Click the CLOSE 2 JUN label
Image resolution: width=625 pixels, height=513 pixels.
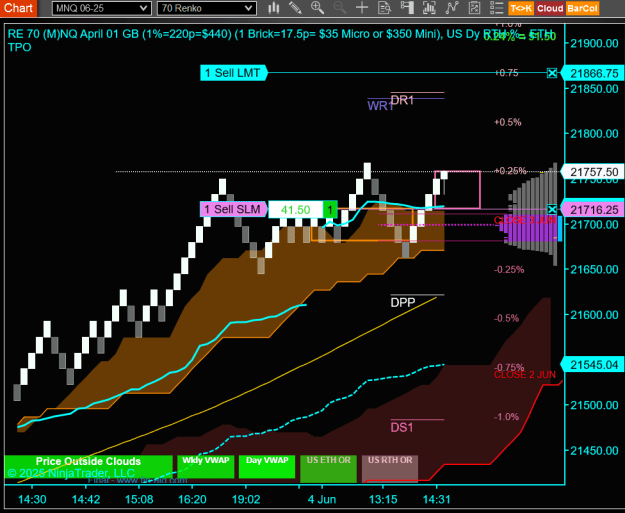click(x=525, y=375)
